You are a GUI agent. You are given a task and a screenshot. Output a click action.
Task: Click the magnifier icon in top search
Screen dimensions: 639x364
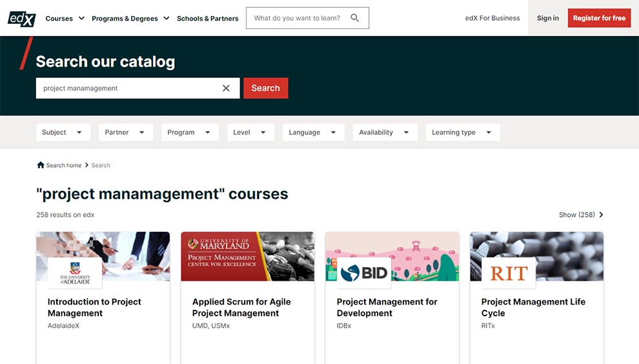pos(355,18)
